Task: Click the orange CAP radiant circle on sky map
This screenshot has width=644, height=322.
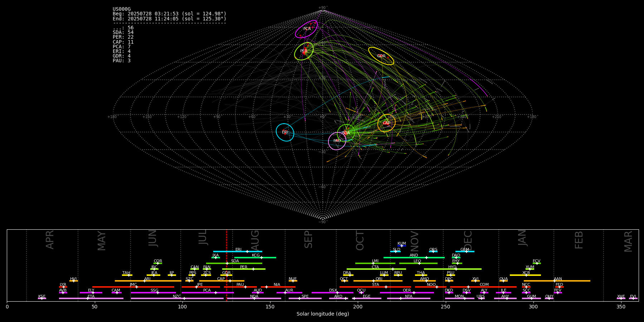Action: (386, 123)
